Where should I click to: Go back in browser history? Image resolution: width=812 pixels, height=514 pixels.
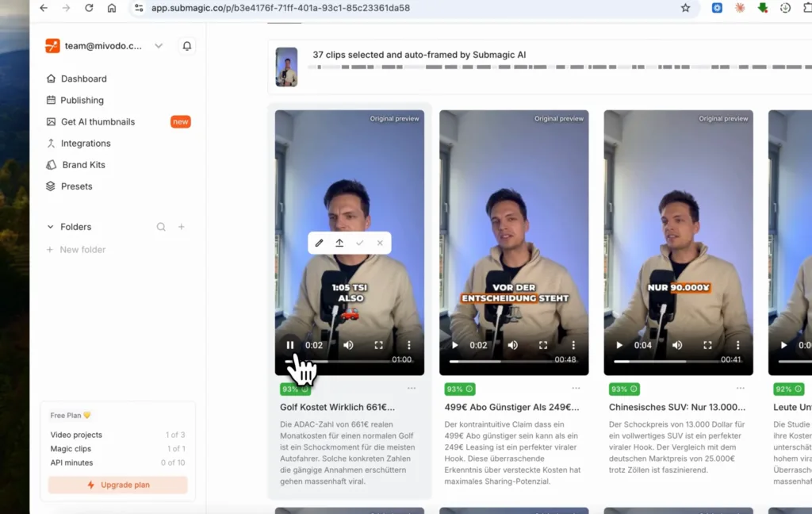click(x=44, y=8)
